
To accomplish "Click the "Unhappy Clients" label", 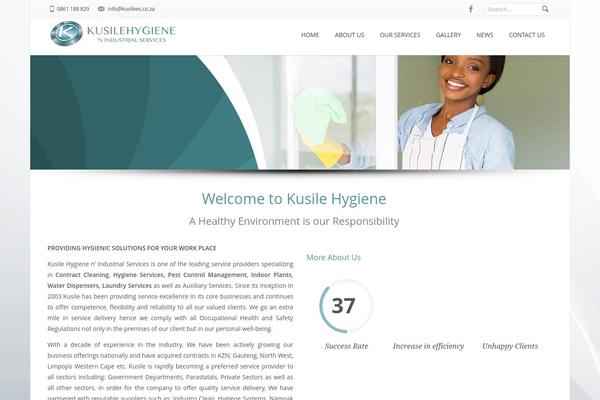I will (x=510, y=346).
